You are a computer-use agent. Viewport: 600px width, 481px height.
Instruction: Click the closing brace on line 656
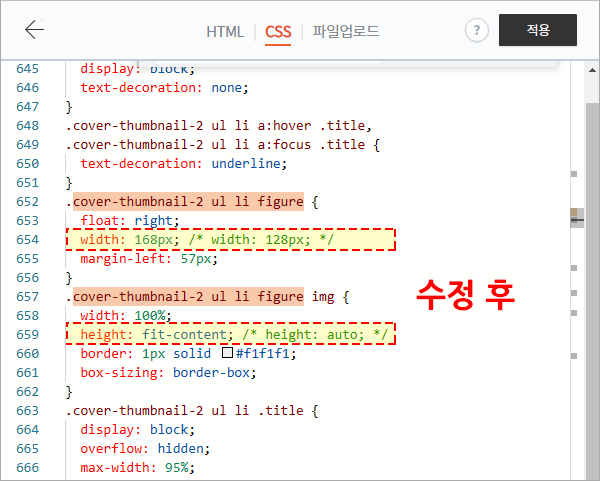[69, 278]
